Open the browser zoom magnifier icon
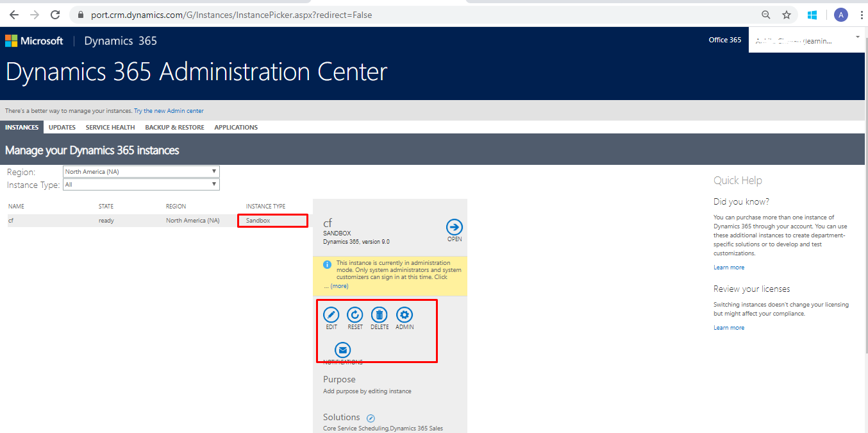 tap(766, 15)
